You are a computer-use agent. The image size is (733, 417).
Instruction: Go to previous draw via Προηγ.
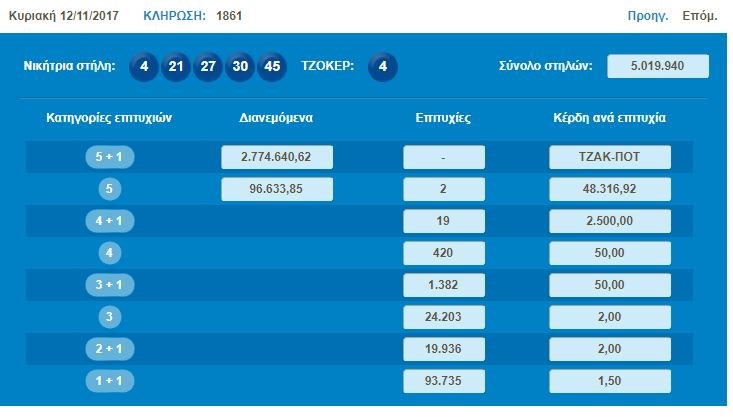[x=647, y=16]
